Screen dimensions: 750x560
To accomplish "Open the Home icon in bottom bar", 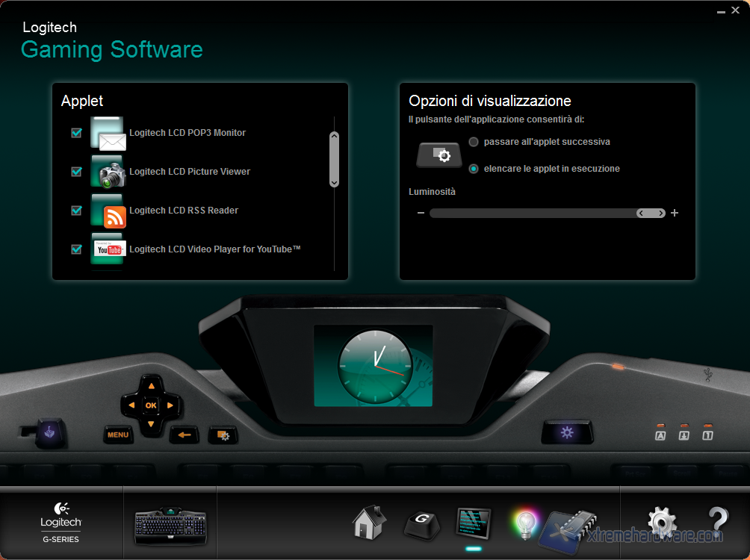I will 369,522.
